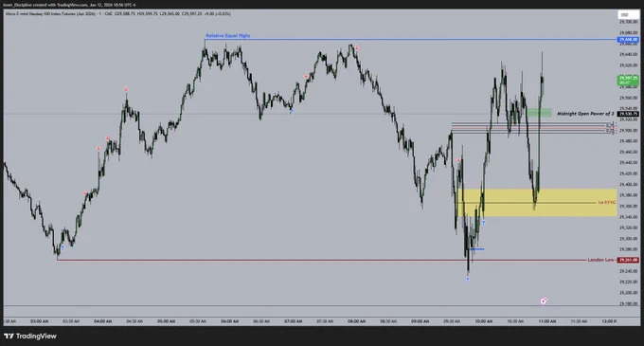Select the red London Low price tag
The height and width of the screenshot is (346, 644).
tap(629, 260)
